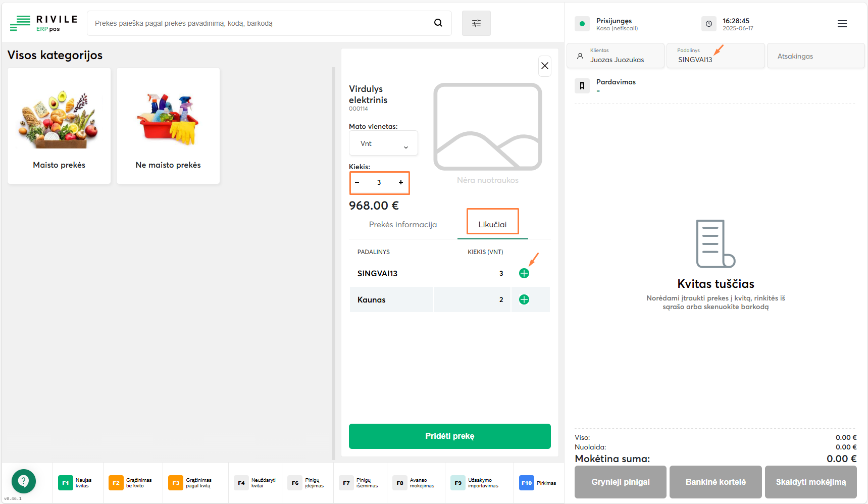
Task: Close the product details panel
Action: [x=544, y=66]
